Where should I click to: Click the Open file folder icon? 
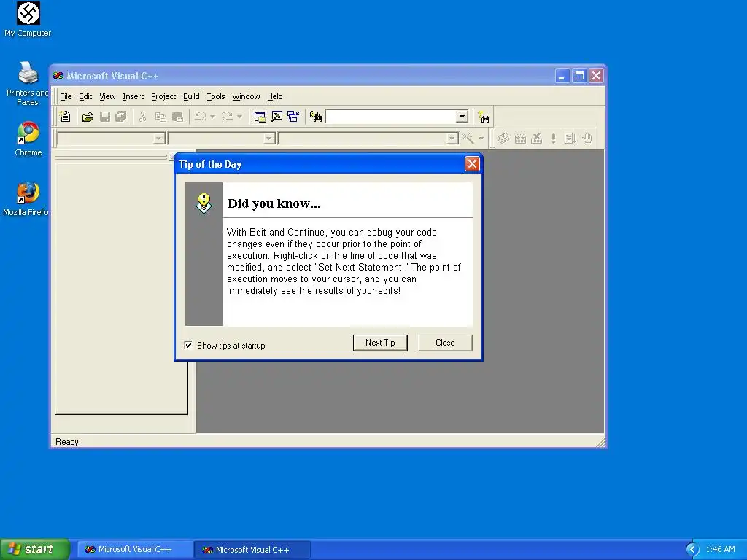tap(88, 117)
